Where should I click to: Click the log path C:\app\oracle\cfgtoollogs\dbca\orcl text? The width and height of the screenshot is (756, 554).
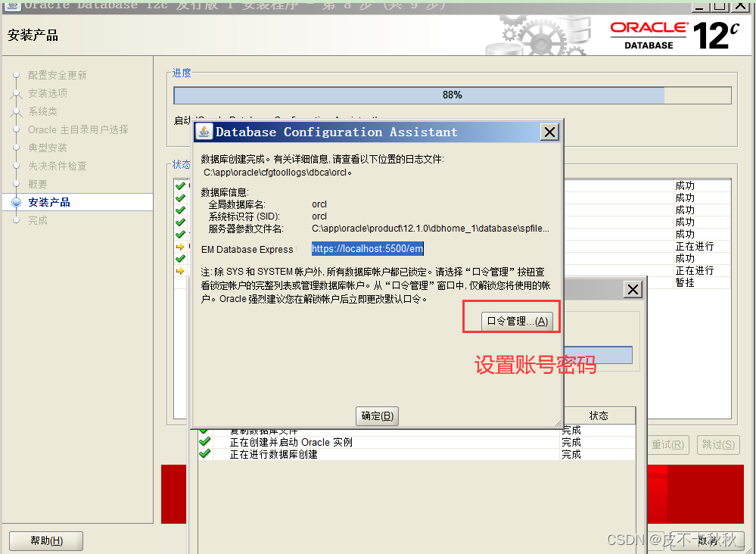pos(277,172)
